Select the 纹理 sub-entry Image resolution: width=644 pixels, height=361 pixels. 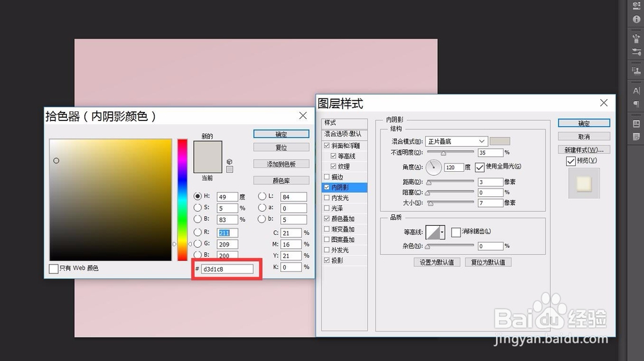pos(344,167)
